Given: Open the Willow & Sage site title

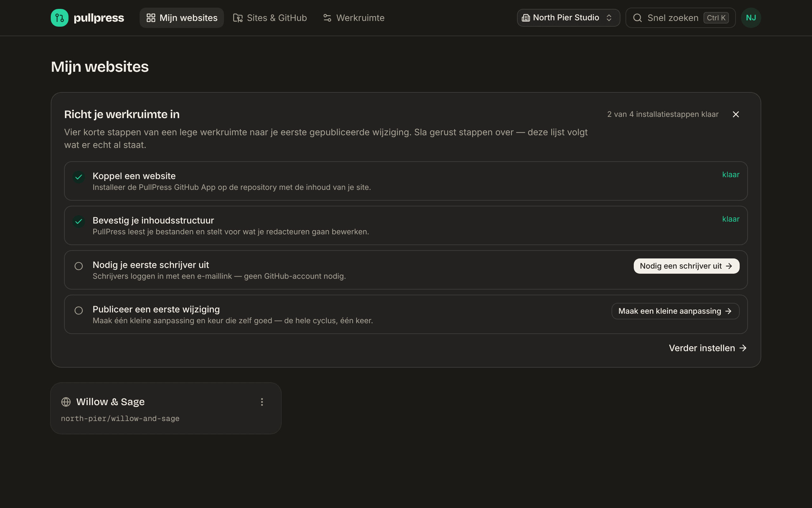Looking at the screenshot, I should 110,402.
